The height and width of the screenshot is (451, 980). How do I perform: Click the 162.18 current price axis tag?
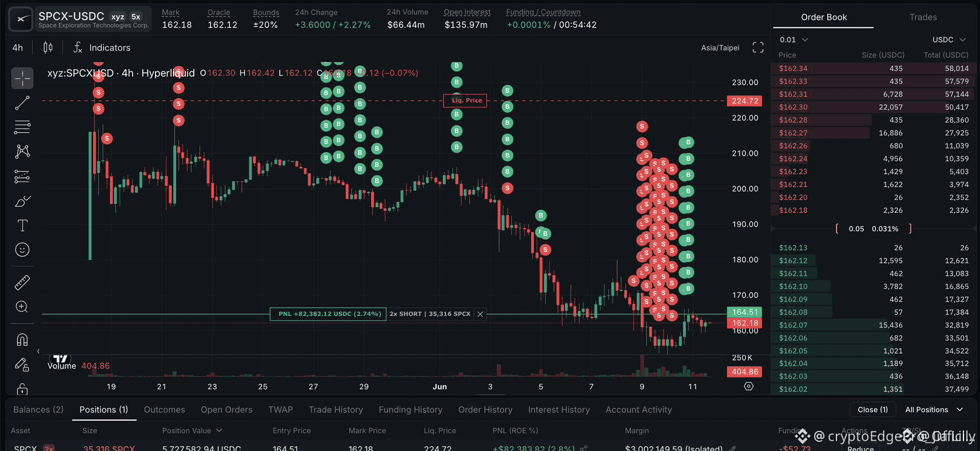click(x=744, y=323)
